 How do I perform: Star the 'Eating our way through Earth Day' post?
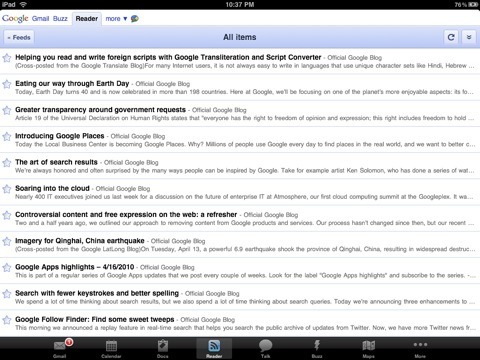7,84
